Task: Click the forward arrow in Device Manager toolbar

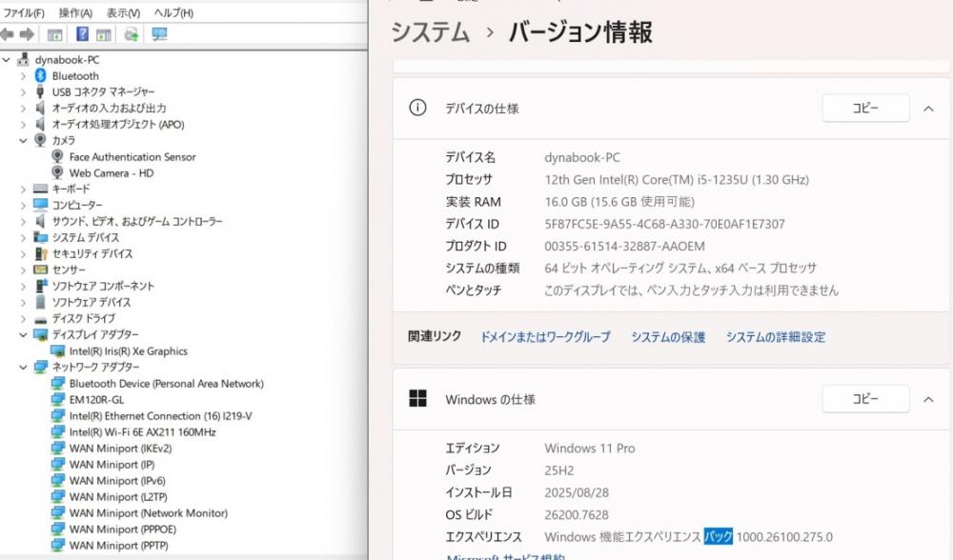Action: pyautogui.click(x=26, y=34)
